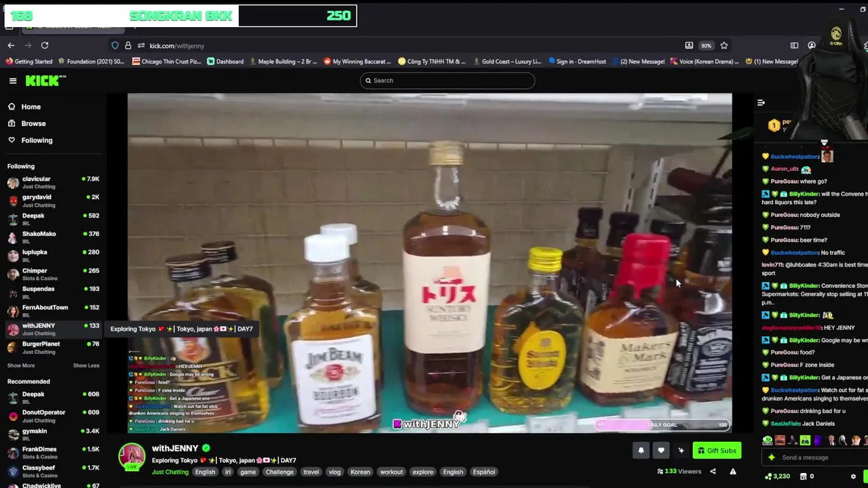Screen dimensions: 868x488
Task: Open FernAboutTown channel in sidebar
Action: [53, 310]
